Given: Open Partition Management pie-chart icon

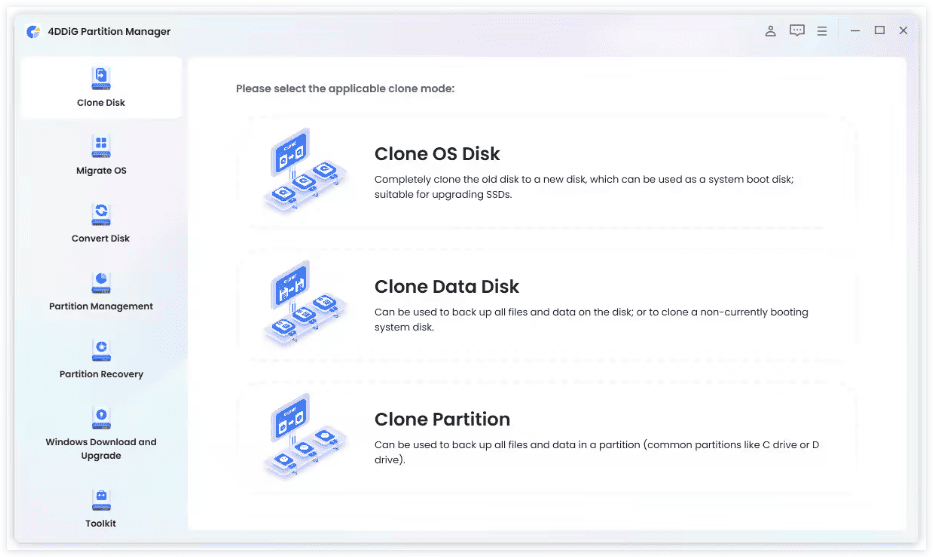Looking at the screenshot, I should coord(101,282).
